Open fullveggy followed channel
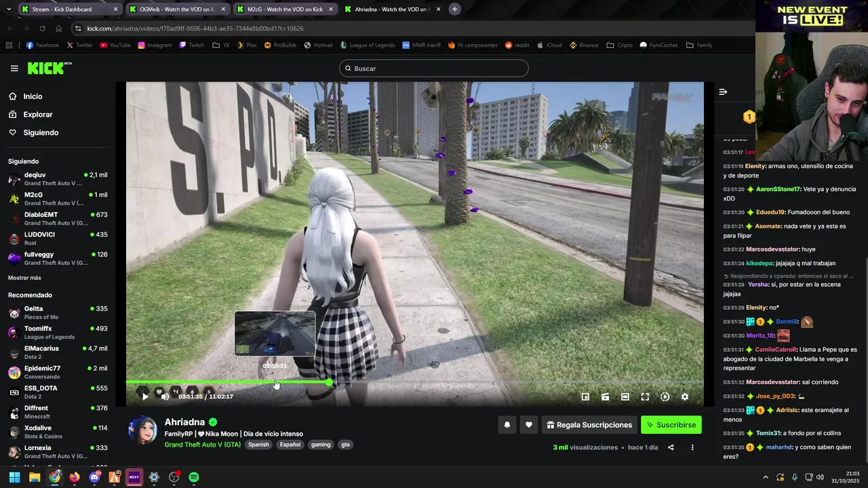This screenshot has height=488, width=868. tap(58, 258)
